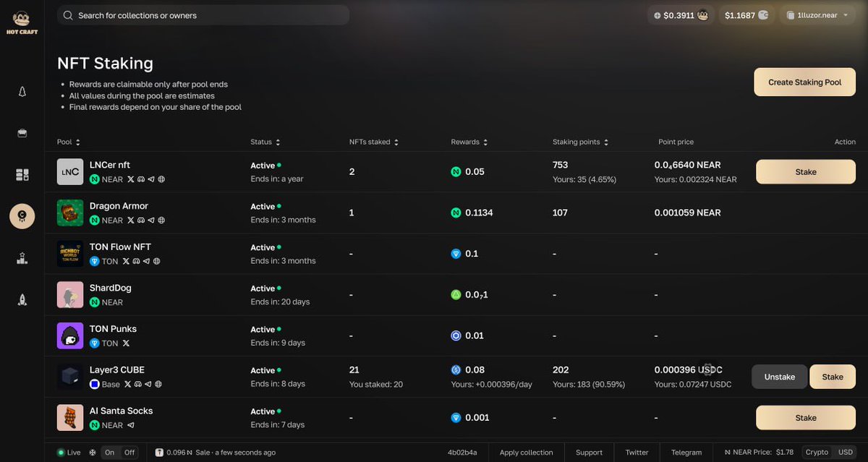
Task: Open Dragon Armor Telegram link
Action: [x=151, y=221]
